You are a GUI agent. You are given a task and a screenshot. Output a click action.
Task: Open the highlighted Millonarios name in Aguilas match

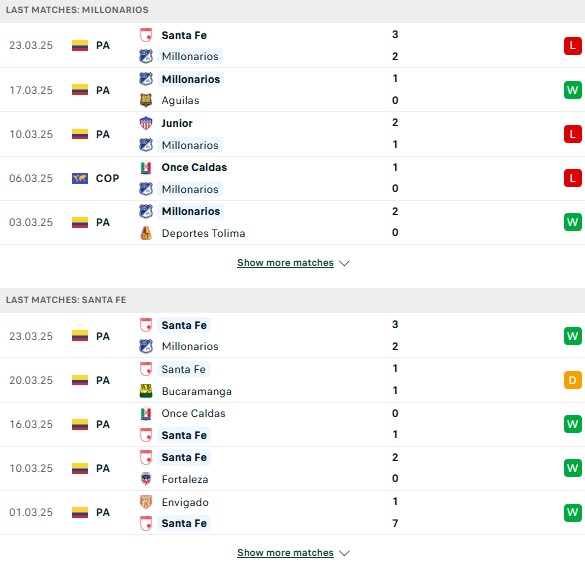click(191, 79)
